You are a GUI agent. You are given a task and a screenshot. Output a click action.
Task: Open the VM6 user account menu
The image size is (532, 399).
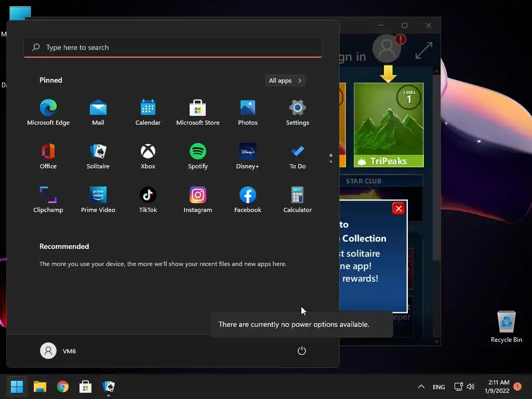58,351
